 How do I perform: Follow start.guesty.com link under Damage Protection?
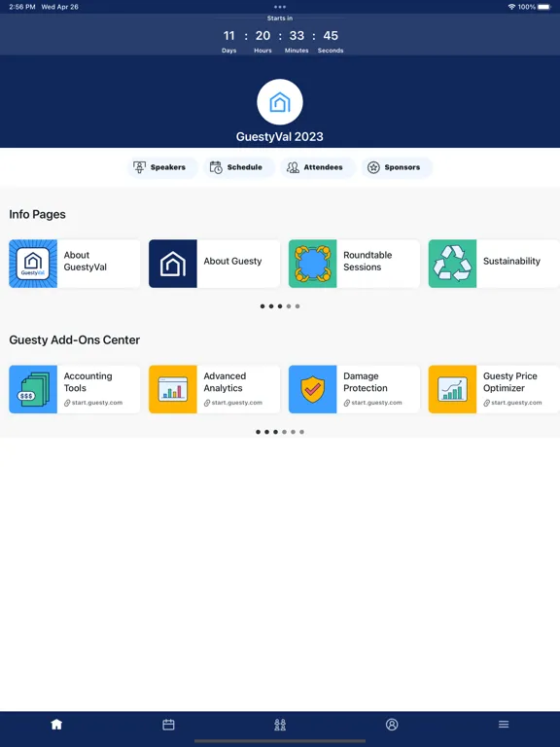pyautogui.click(x=376, y=403)
